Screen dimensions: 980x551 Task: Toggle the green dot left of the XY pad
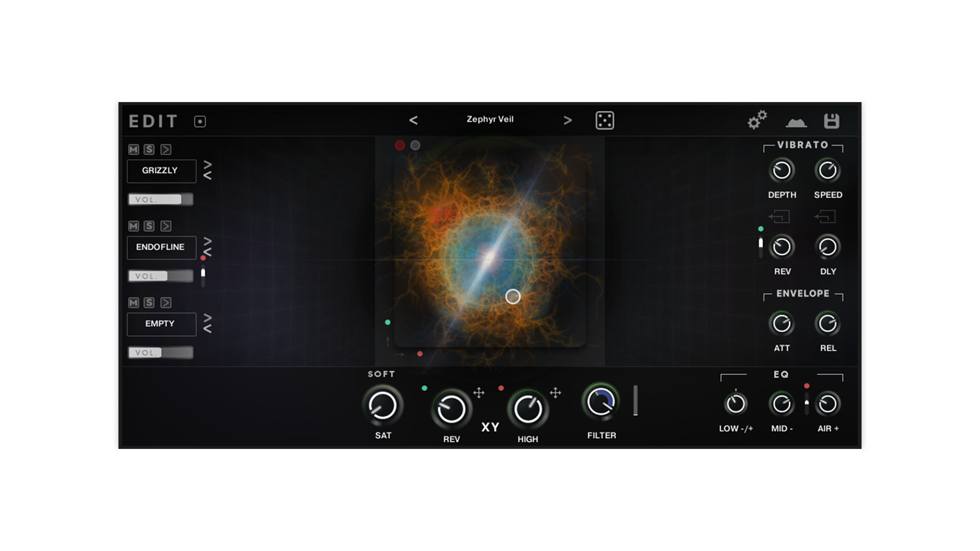coord(388,322)
